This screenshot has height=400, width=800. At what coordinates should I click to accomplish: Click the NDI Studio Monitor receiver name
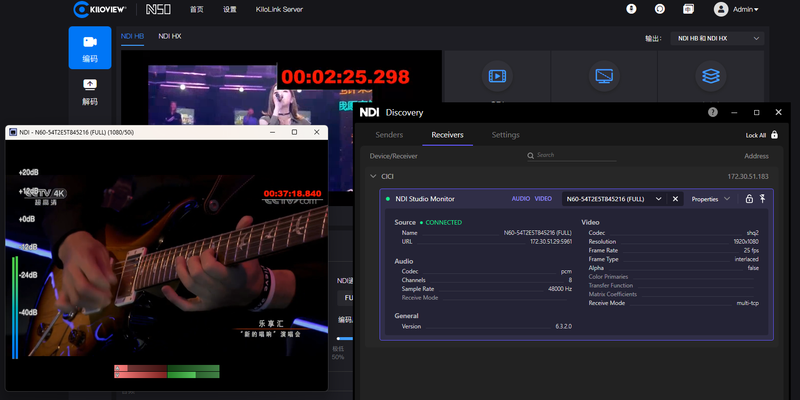point(425,199)
